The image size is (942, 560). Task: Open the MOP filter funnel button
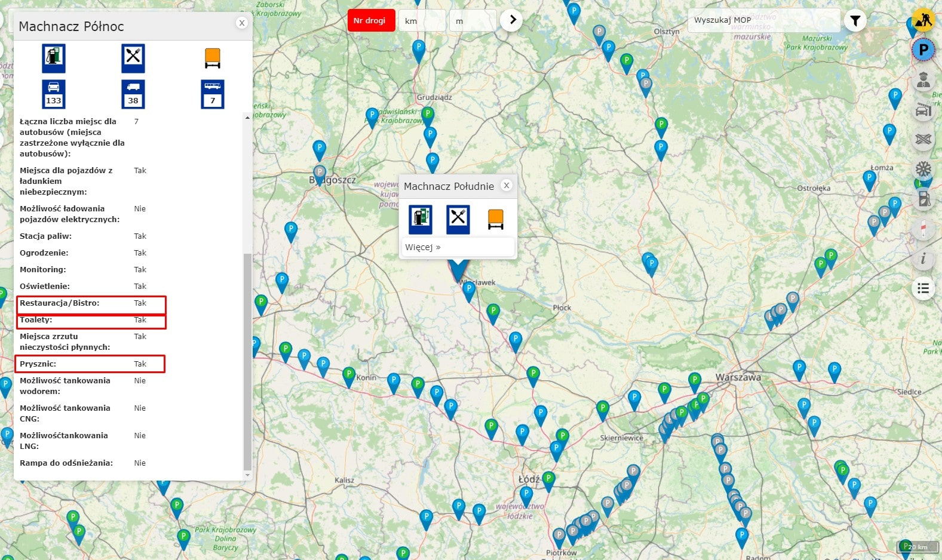pyautogui.click(x=855, y=21)
